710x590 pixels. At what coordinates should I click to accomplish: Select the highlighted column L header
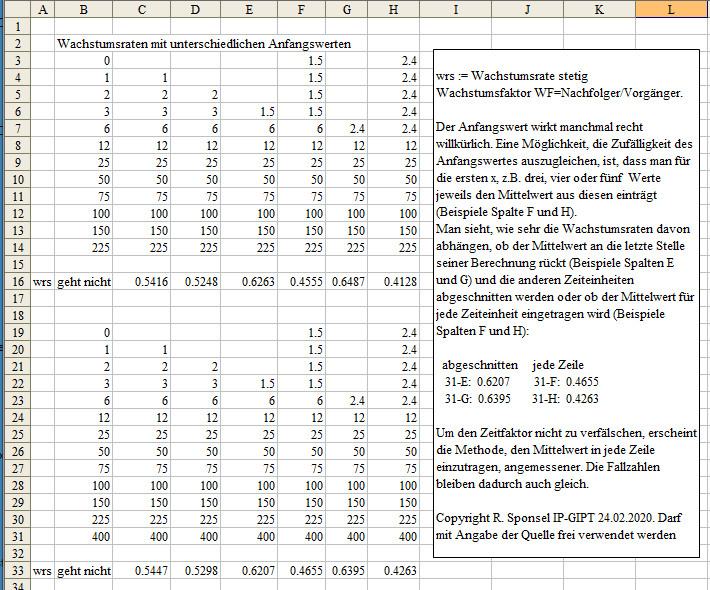point(672,10)
